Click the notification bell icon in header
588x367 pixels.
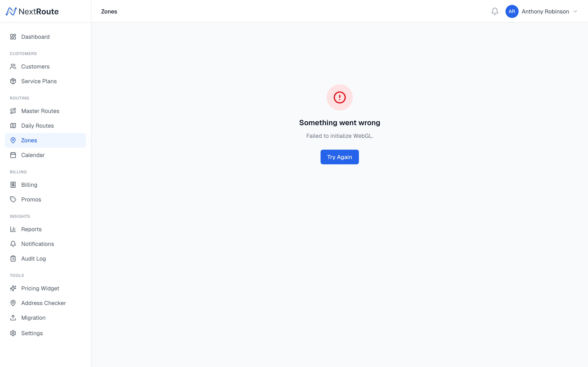pos(495,11)
